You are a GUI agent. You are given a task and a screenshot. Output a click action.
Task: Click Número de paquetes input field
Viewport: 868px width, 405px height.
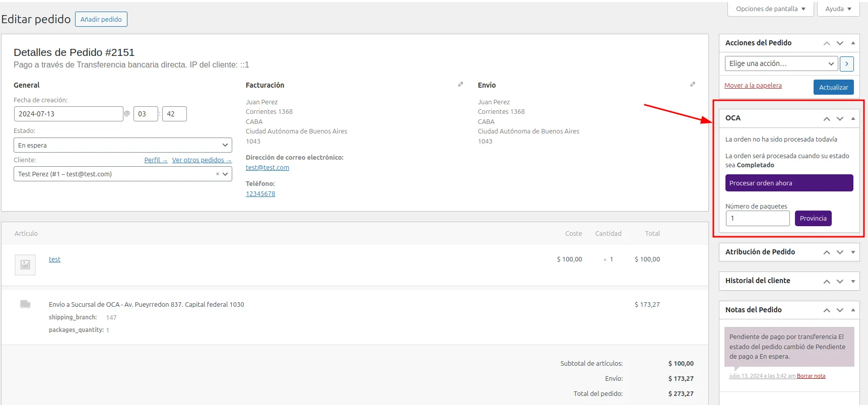pyautogui.click(x=758, y=219)
